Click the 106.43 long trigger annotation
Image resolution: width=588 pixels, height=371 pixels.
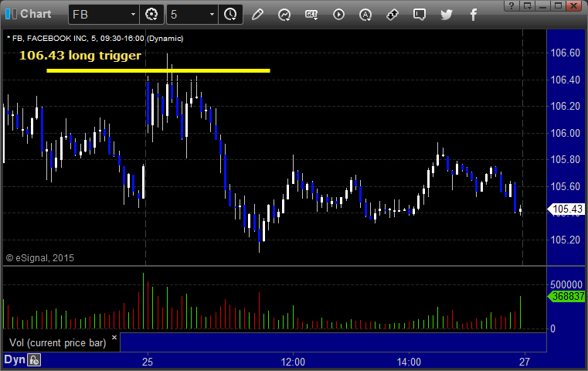(80, 56)
